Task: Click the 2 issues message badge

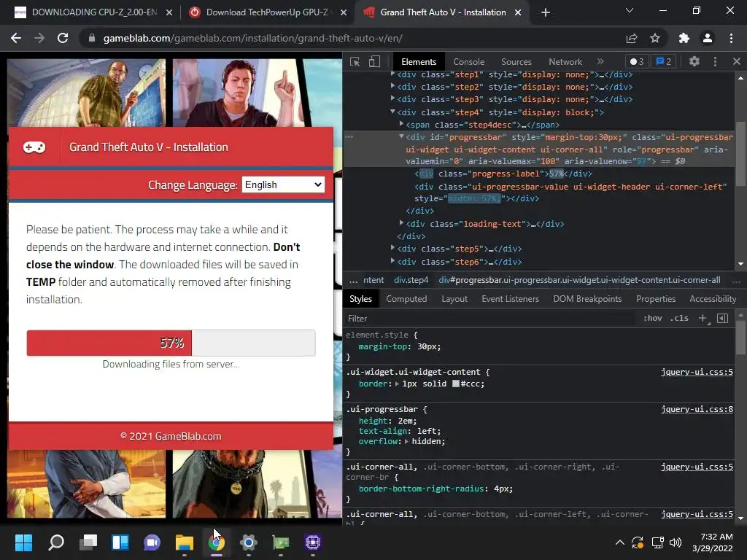Action: [664, 61]
